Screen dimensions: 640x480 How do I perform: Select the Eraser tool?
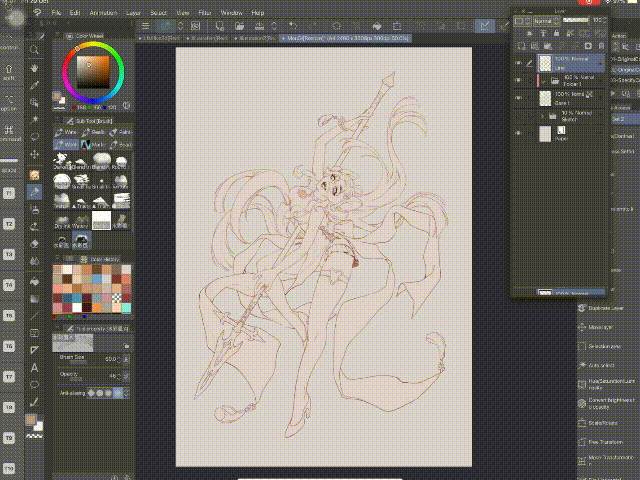click(35, 244)
